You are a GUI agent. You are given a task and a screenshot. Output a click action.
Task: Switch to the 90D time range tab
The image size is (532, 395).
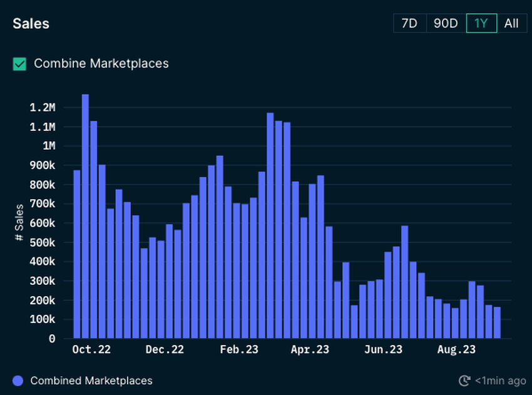click(446, 23)
